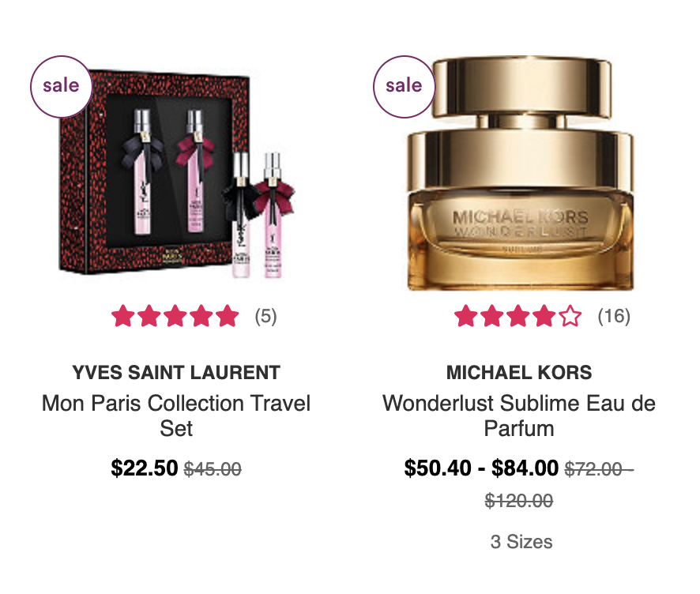This screenshot has height=594, width=700.
Task: Click the first star of YSL rating
Action: pos(122,316)
